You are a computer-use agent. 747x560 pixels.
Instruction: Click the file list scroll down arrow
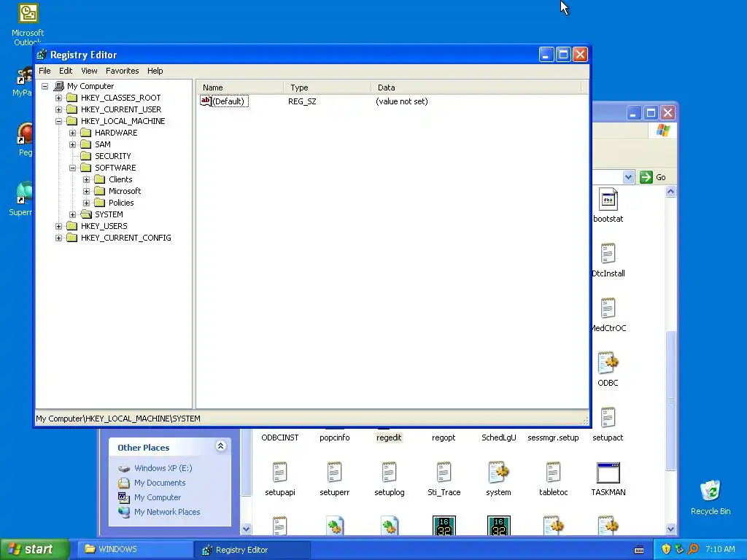pyautogui.click(x=670, y=529)
